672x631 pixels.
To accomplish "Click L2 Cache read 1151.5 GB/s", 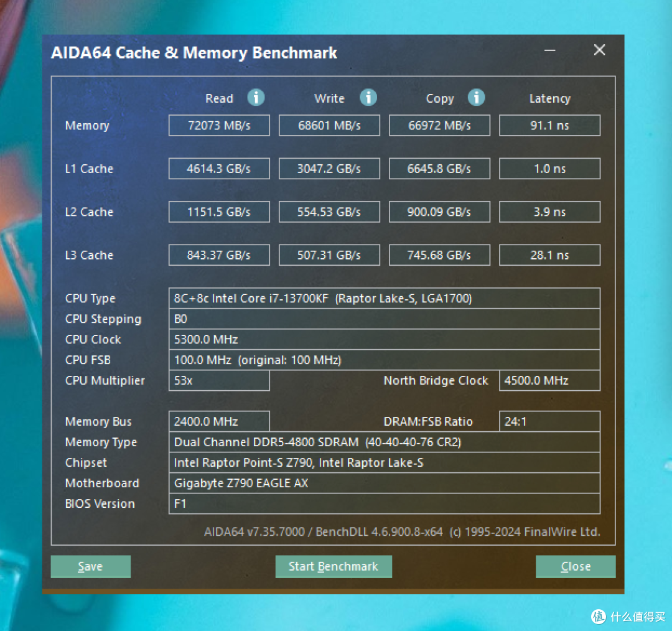I will click(x=219, y=212).
